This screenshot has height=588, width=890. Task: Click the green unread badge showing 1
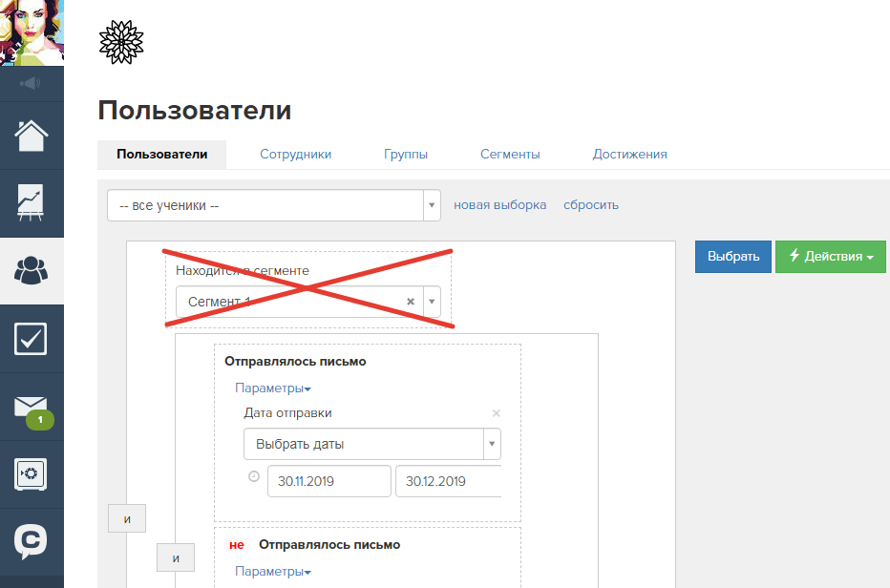40,420
